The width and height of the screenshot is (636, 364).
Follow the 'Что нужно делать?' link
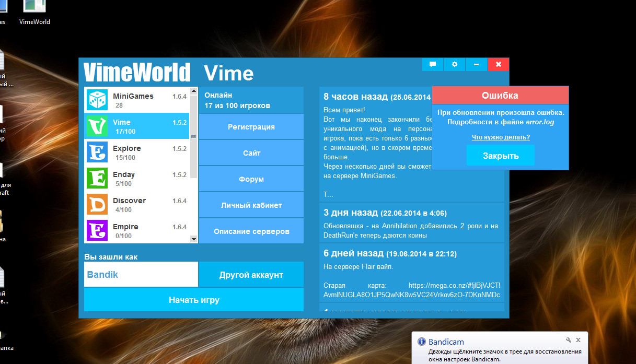pyautogui.click(x=501, y=137)
